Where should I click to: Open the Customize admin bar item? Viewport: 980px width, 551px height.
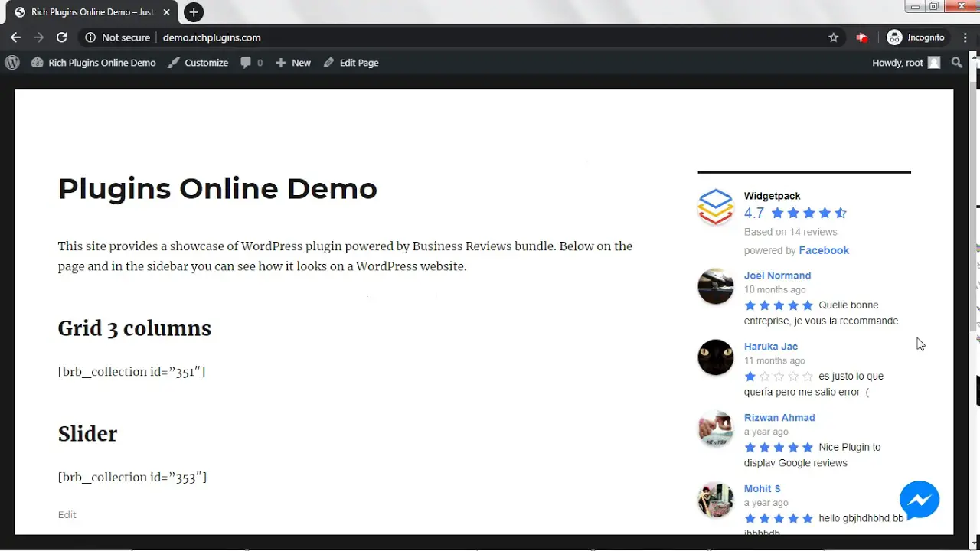click(198, 63)
